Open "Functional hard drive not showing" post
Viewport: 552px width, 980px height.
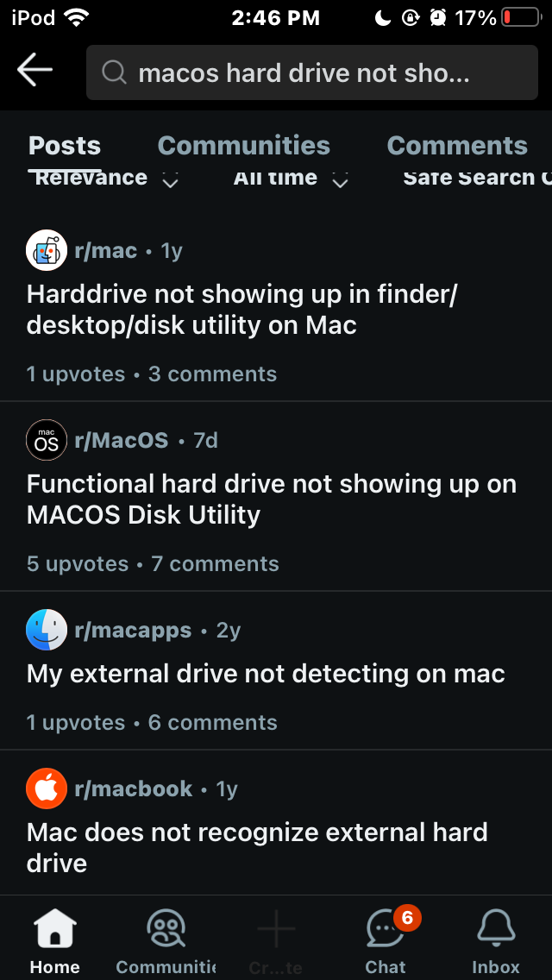coord(272,499)
